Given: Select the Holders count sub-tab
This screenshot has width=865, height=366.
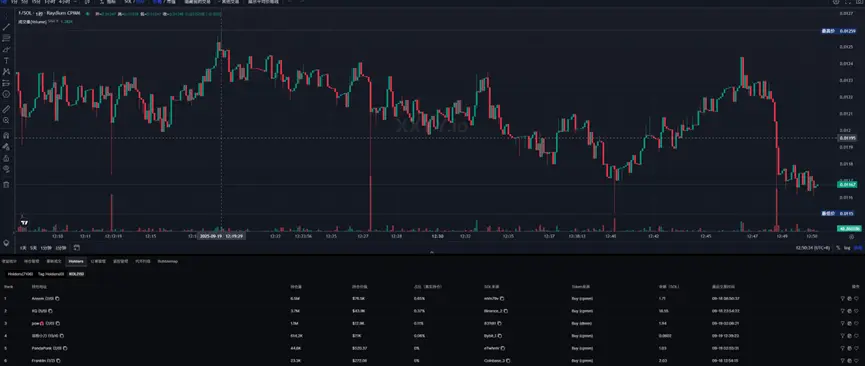Looking at the screenshot, I should pos(20,274).
